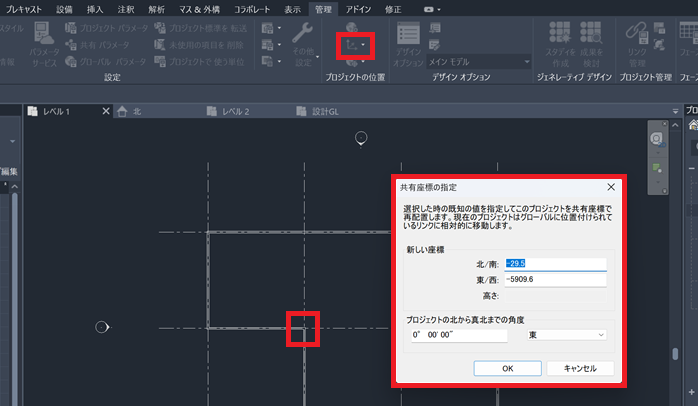
Task: Click 北/南 field showing -29.5
Action: pyautogui.click(x=555, y=264)
